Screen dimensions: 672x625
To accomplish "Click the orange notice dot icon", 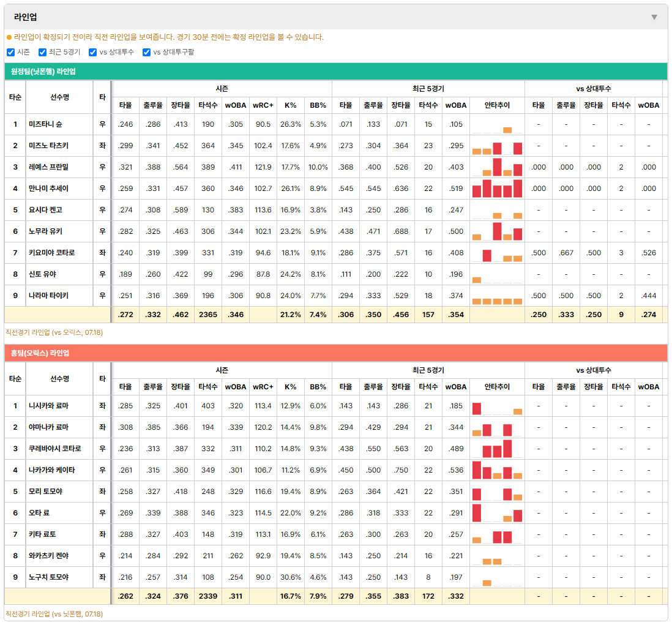I will click(9, 37).
